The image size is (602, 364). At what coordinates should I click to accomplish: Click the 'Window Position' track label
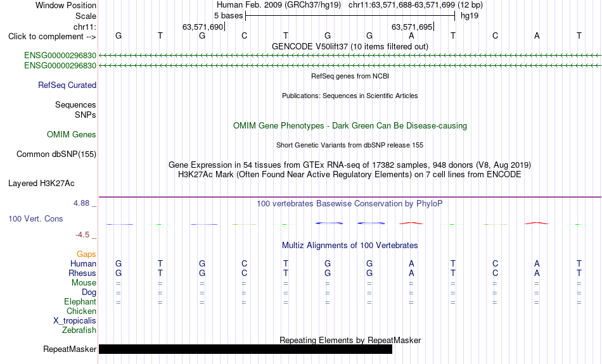click(66, 5)
